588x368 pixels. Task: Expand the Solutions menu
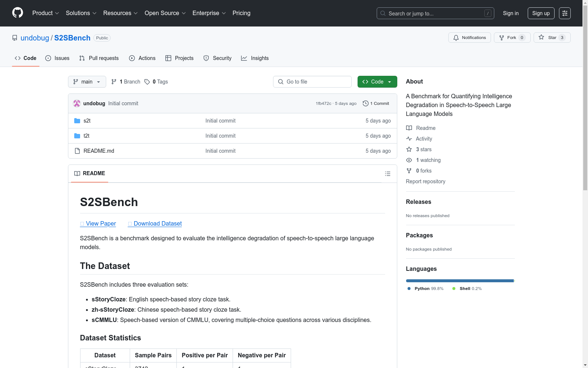(81, 13)
